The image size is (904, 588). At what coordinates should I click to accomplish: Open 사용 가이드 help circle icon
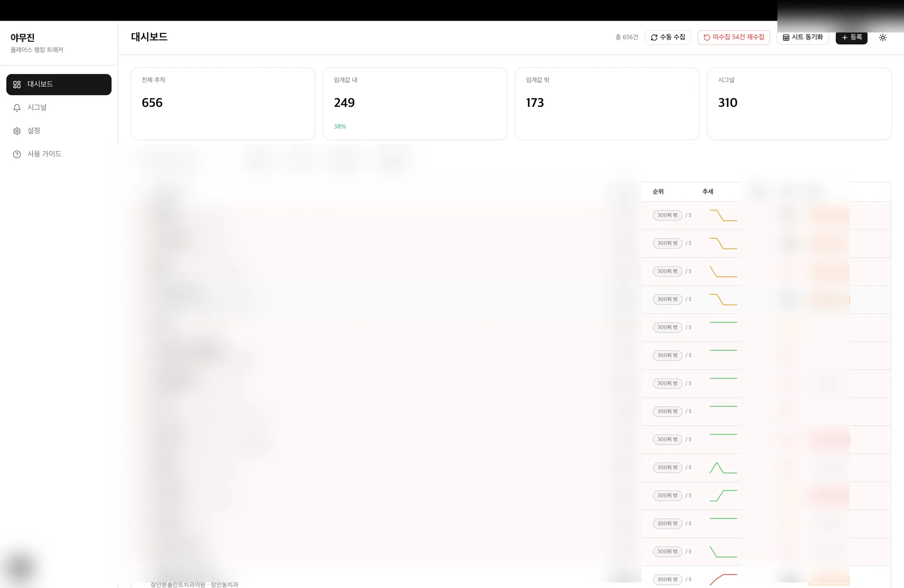(x=17, y=154)
